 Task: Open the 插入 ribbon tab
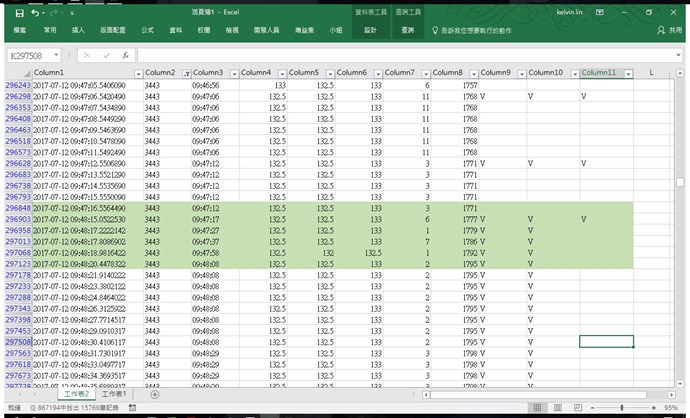[78, 31]
